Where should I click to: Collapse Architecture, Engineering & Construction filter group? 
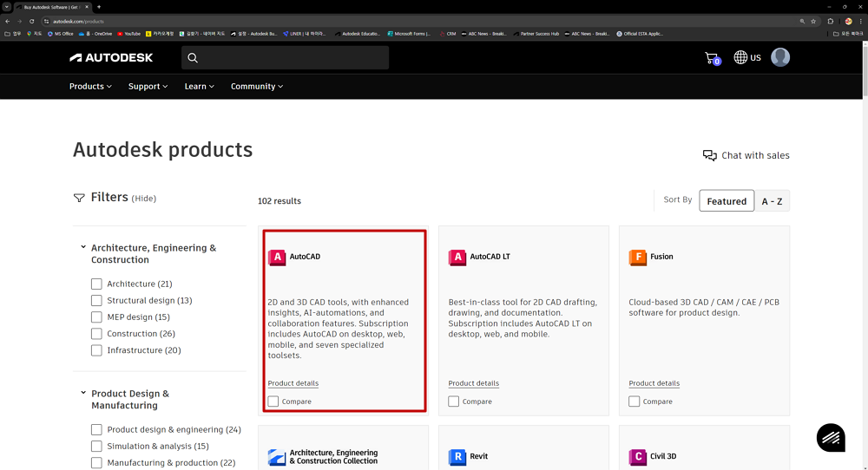[83, 247]
